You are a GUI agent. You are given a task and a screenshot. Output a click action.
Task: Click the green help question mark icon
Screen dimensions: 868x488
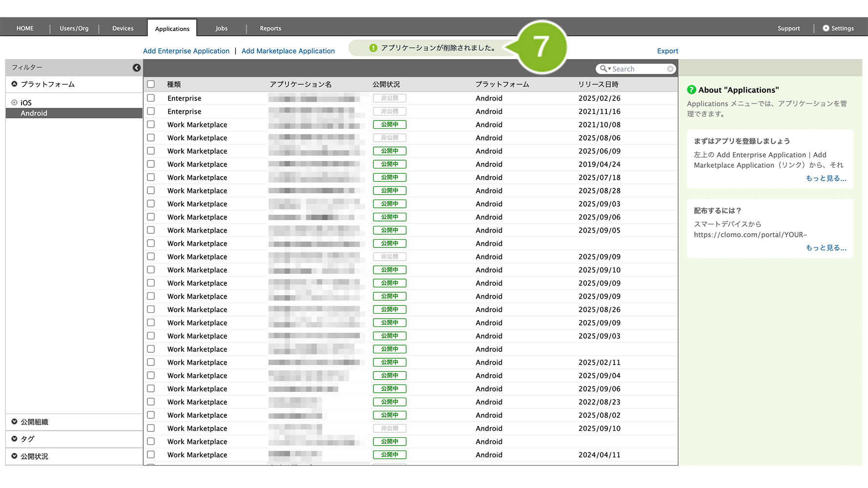[691, 90]
